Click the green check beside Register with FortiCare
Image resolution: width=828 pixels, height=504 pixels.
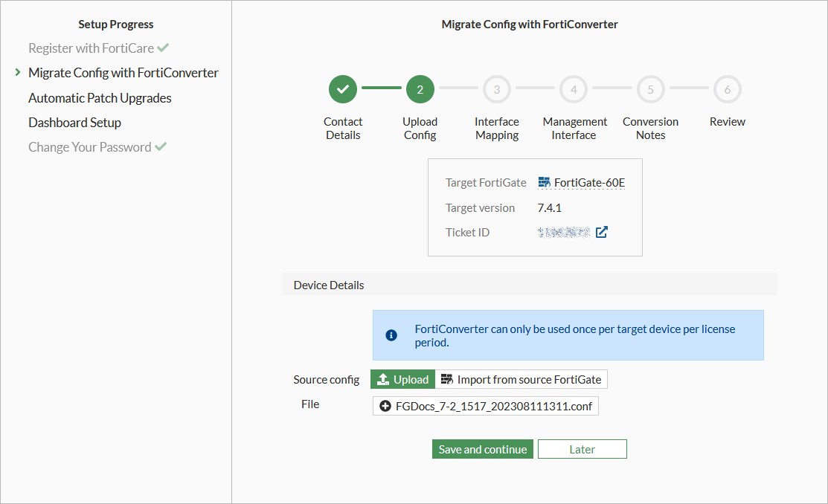pos(163,48)
